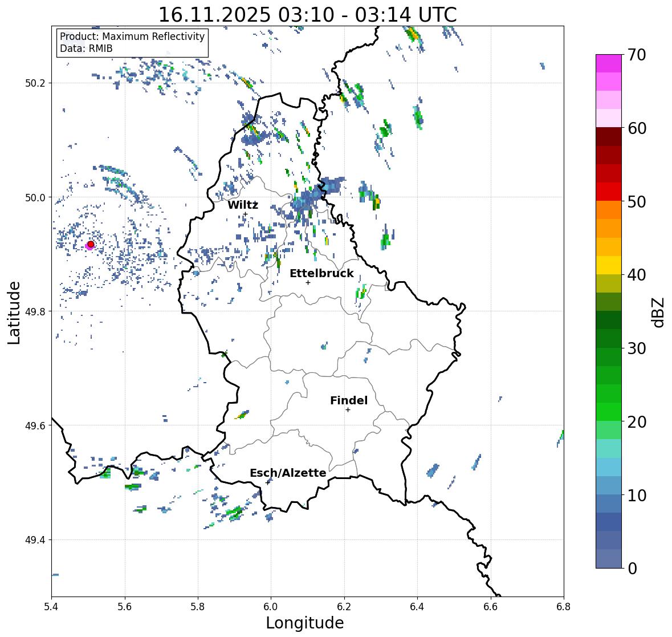
Task: Click the Data: RMIB text
Action: (x=86, y=48)
